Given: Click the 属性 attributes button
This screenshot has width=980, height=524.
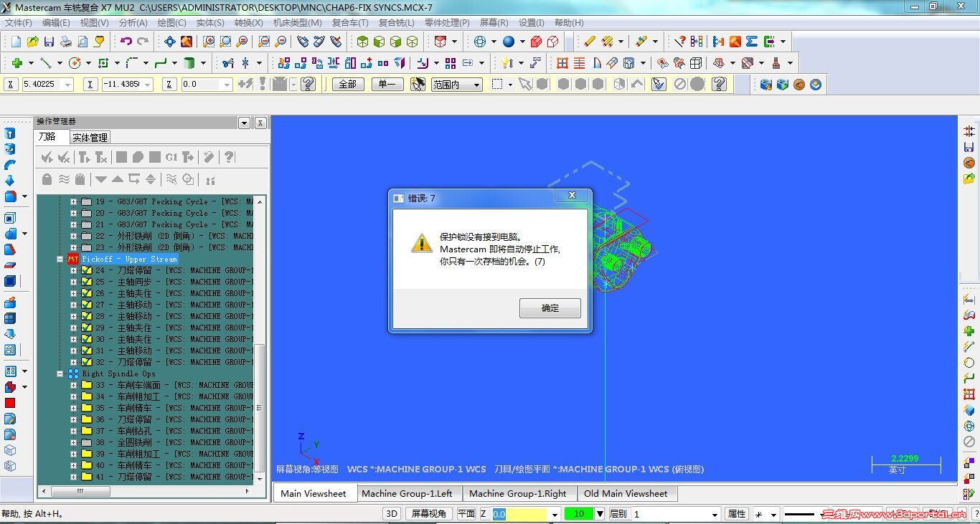Looking at the screenshot, I should (737, 514).
